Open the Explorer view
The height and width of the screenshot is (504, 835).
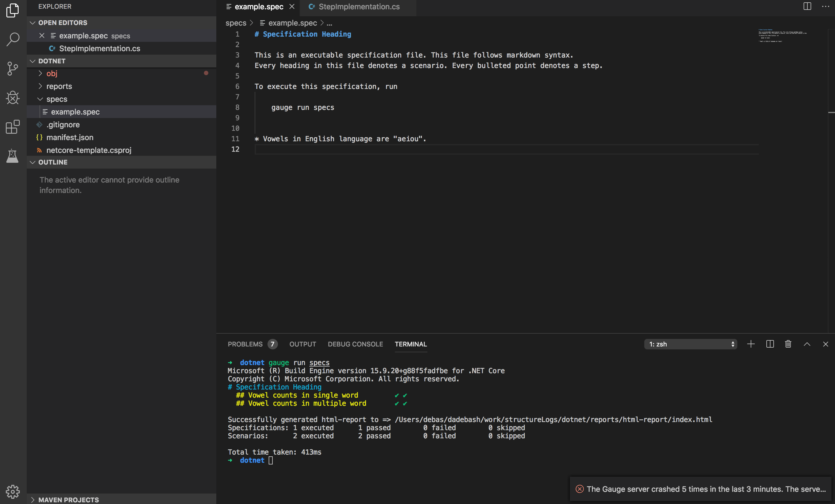coord(13,10)
